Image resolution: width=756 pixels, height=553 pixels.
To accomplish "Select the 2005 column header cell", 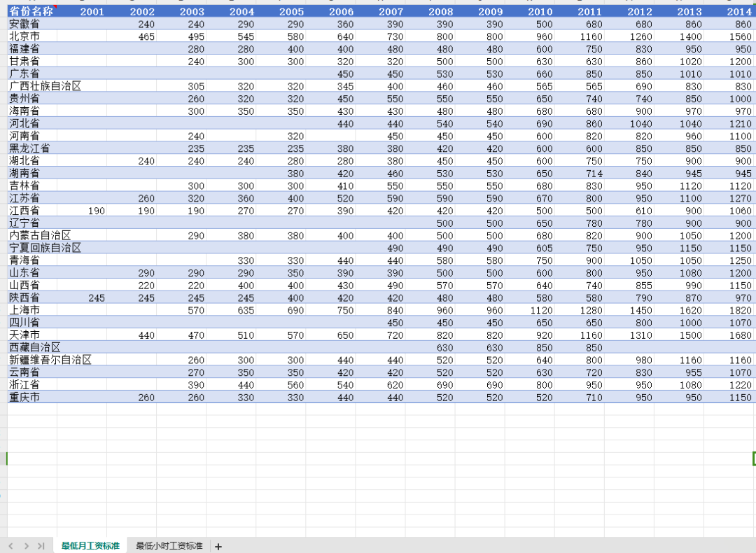I will coord(281,12).
